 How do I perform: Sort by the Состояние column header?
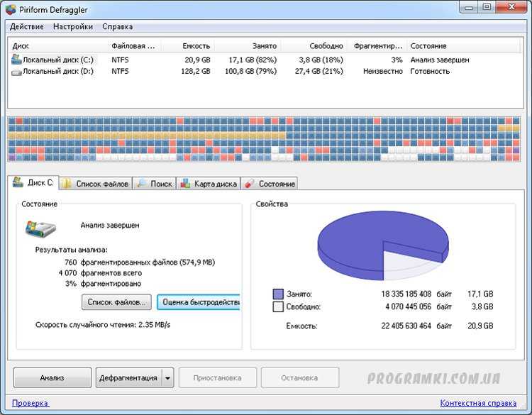click(463, 46)
